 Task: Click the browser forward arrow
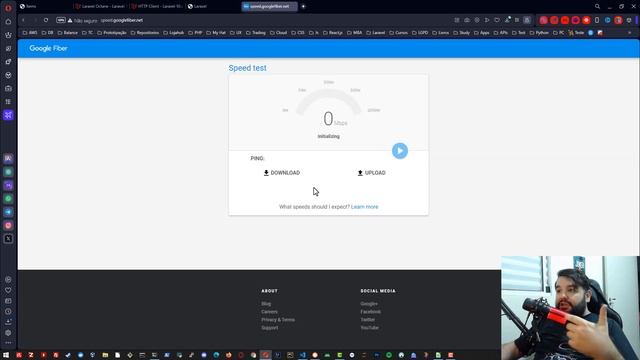[x=35, y=20]
